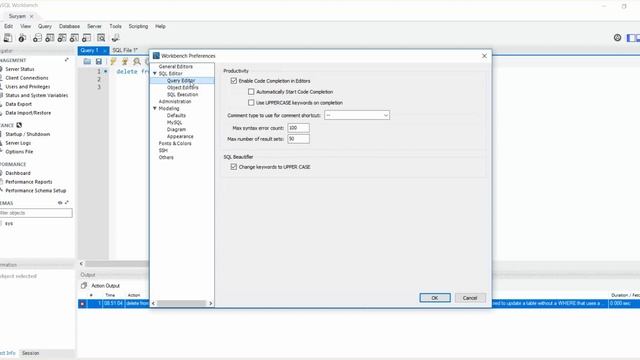Click Max syntax error count field
This screenshot has width=640, height=360.
(x=298, y=128)
